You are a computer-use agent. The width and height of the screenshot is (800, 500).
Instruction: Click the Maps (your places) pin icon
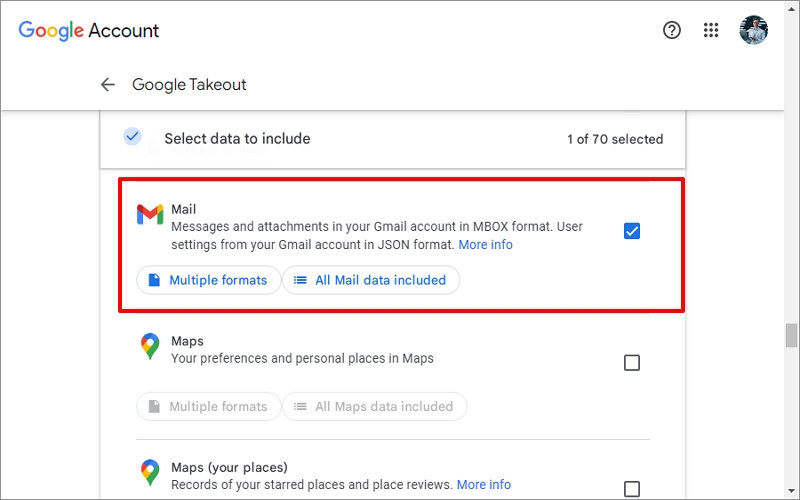(149, 472)
